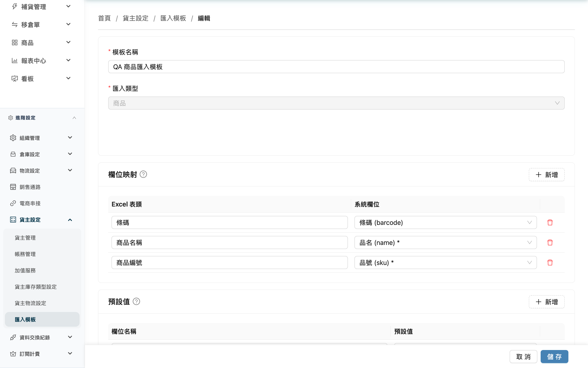Click the 銷售通路 shop icon
The width and height of the screenshot is (588, 368).
click(13, 187)
